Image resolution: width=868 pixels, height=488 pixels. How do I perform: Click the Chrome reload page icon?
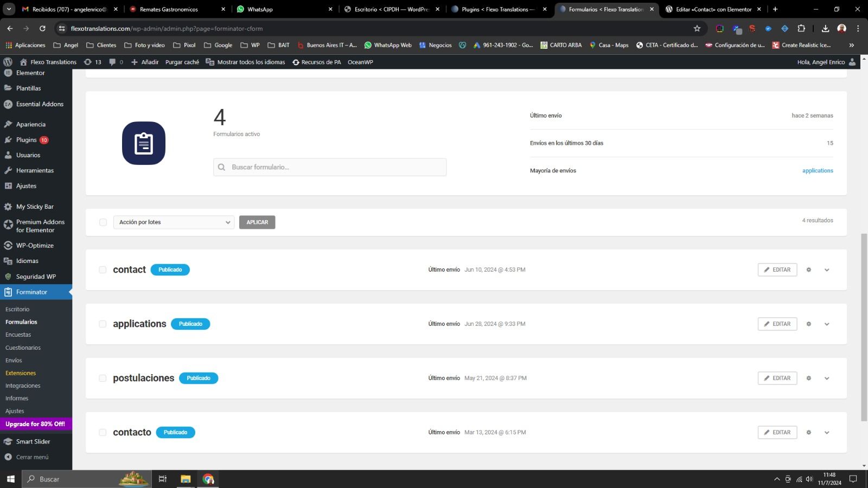42,28
